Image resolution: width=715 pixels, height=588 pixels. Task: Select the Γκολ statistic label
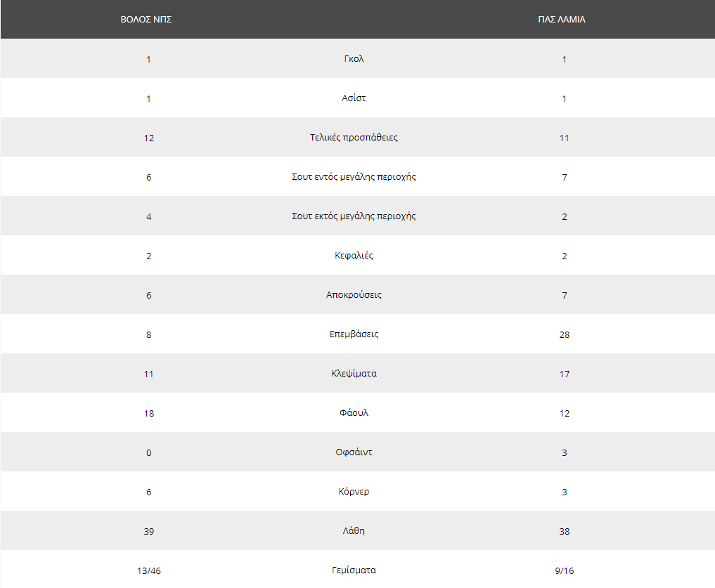(354, 59)
